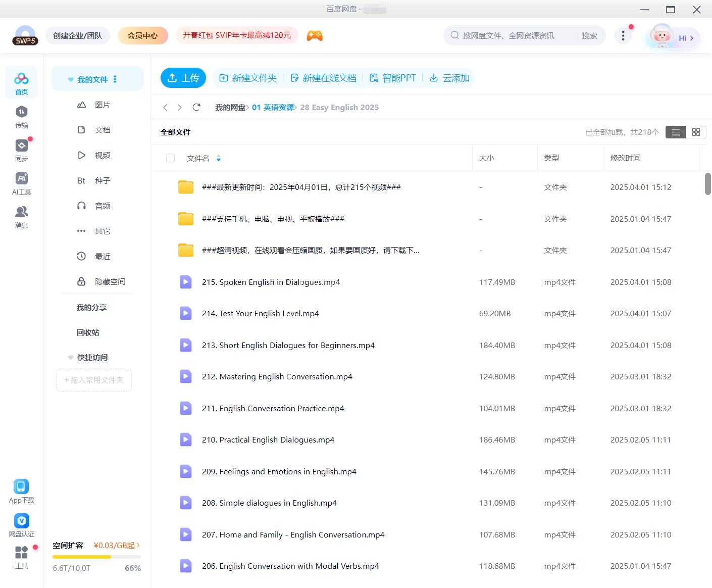The width and height of the screenshot is (712, 588).
Task: Open the 首页 home icon in sidebar
Action: [21, 82]
